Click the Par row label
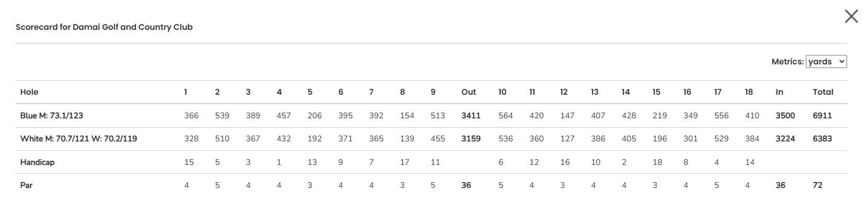This screenshot has height=212, width=868. point(26,185)
